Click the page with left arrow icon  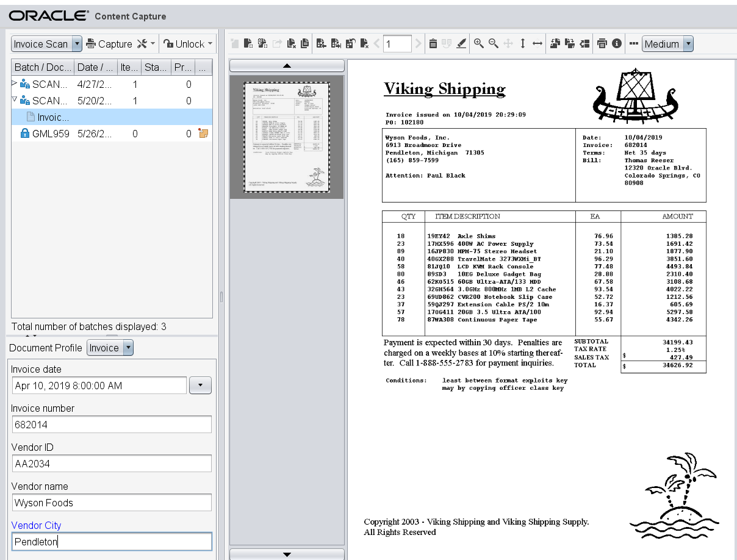[x=321, y=43]
